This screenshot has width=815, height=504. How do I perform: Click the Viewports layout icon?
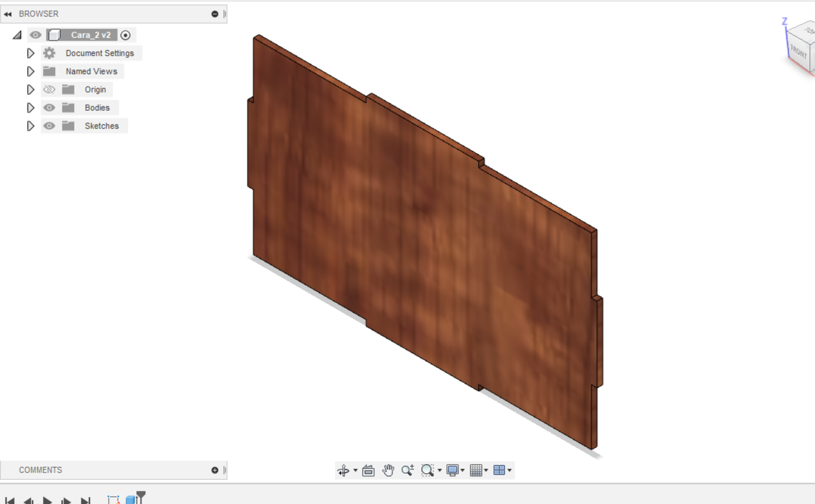pyautogui.click(x=499, y=470)
